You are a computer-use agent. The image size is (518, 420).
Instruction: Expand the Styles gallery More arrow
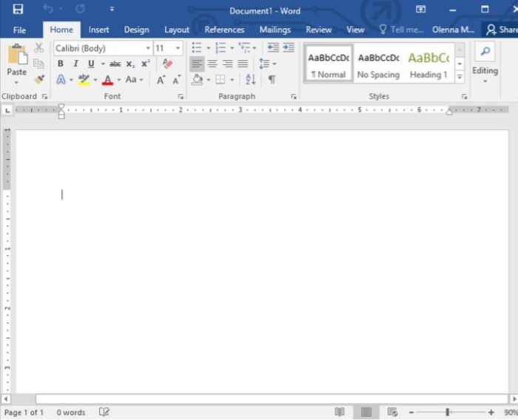pyautogui.click(x=460, y=76)
